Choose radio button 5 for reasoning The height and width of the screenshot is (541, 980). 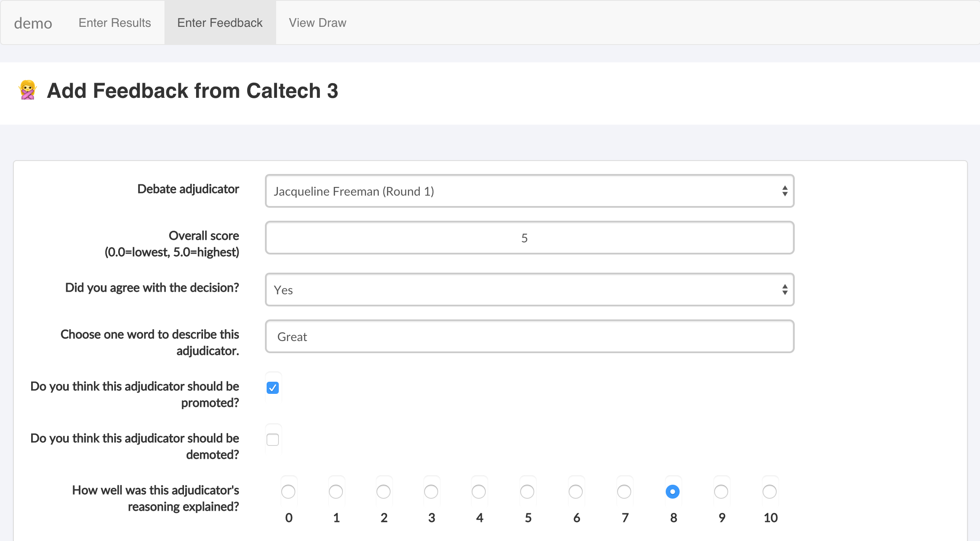pos(527,492)
